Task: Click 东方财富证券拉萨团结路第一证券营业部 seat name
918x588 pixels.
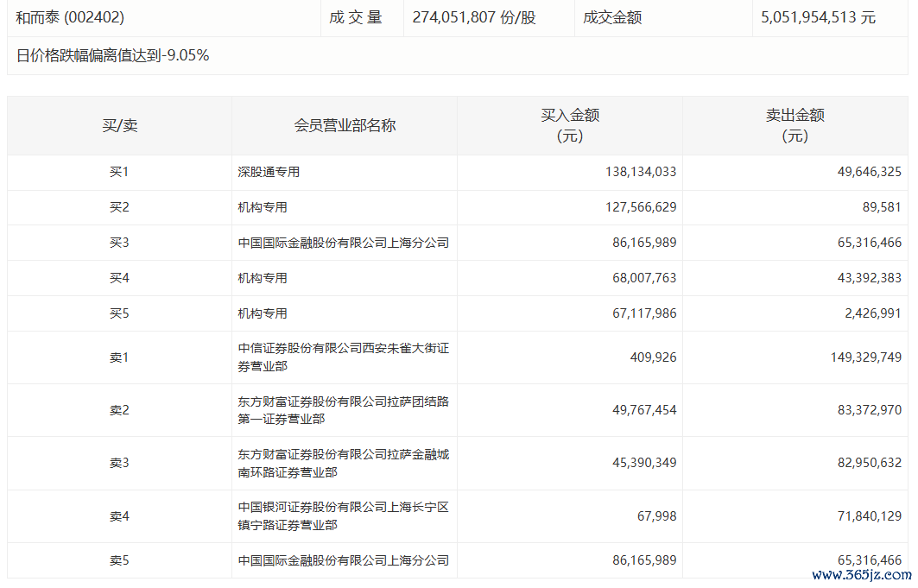Action: coord(343,410)
